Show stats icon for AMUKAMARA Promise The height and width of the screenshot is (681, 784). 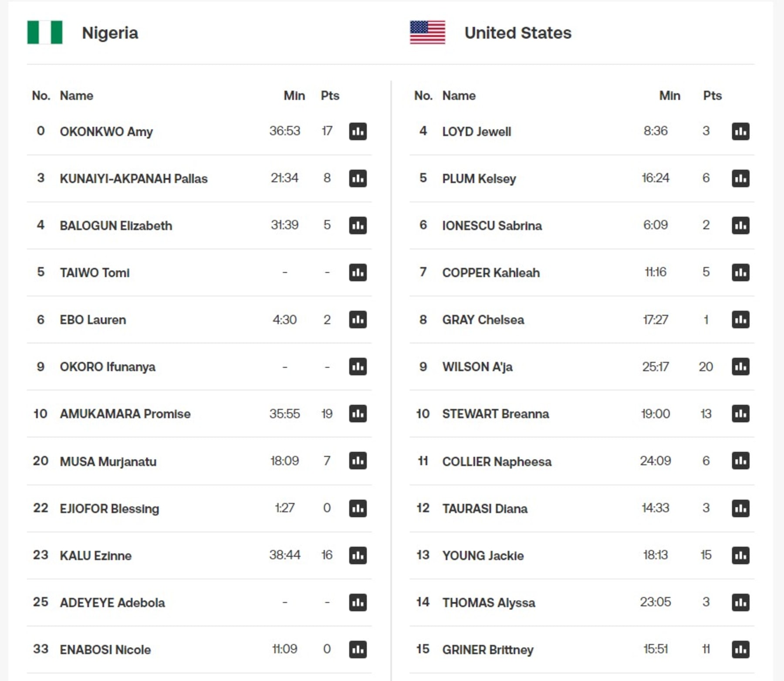click(x=358, y=413)
